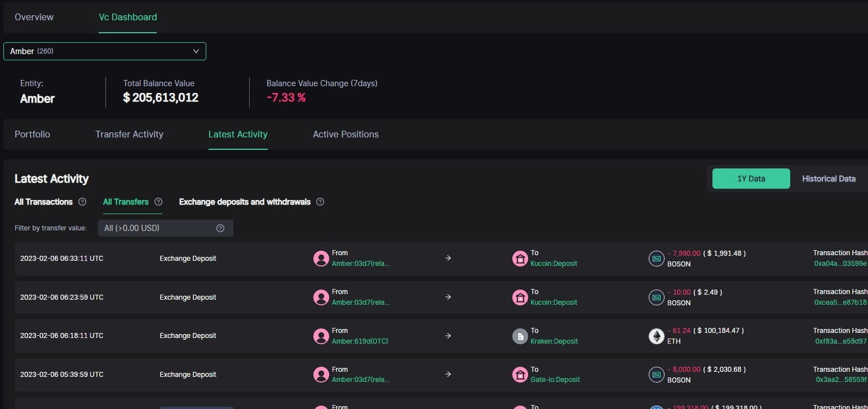This screenshot has width=868, height=409.
Task: Show Exchange deposits and withdrawals
Action: [245, 202]
